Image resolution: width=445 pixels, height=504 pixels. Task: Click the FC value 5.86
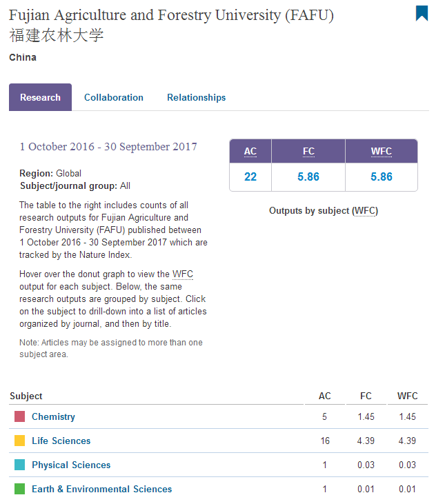coord(308,177)
